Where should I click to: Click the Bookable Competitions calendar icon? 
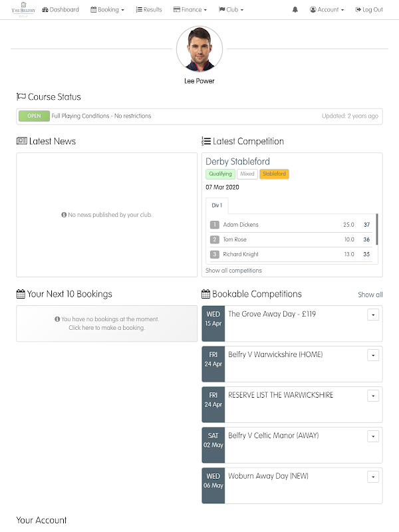[205, 294]
